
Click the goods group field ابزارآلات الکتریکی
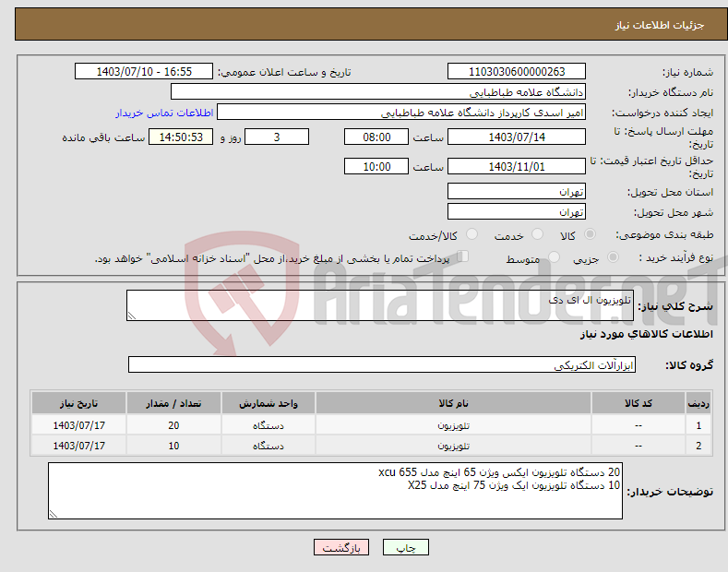tap(382, 365)
